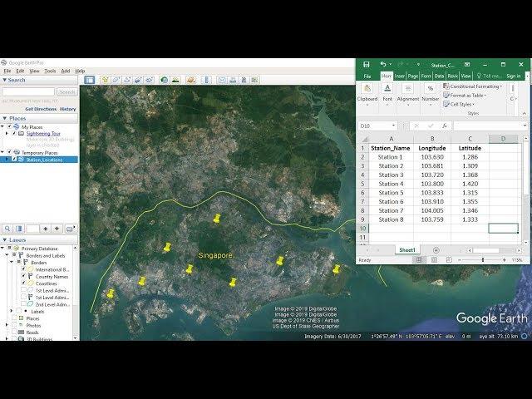Viewport: 532px width, 399px height.
Task: Uncheck the Coastlines layer checkbox
Action: pyautogui.click(x=23, y=283)
